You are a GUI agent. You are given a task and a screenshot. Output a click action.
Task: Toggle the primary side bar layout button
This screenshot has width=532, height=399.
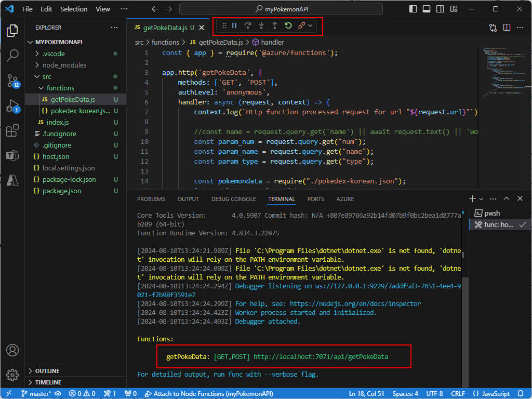click(413, 9)
